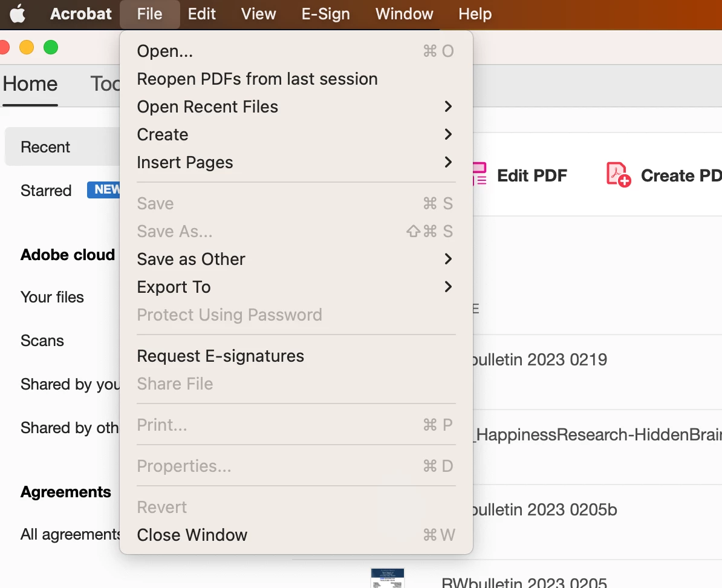This screenshot has height=588, width=722.
Task: Click the Create PDF button label
Action: click(681, 175)
